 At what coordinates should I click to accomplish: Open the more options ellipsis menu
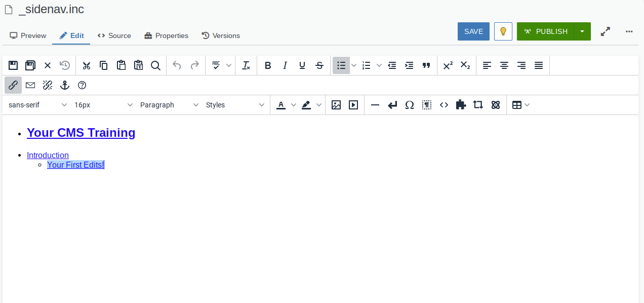click(629, 31)
